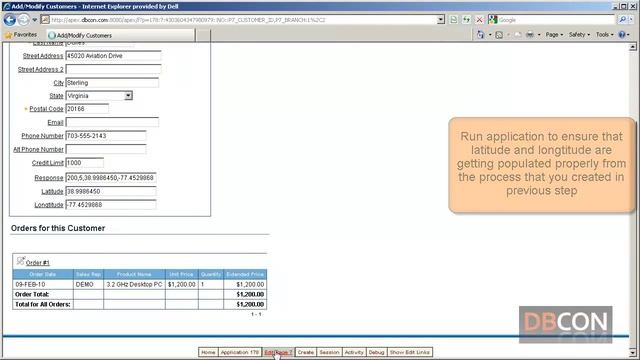Refresh the page using green arrows icon
This screenshot has width=640, height=360.
click(467, 20)
